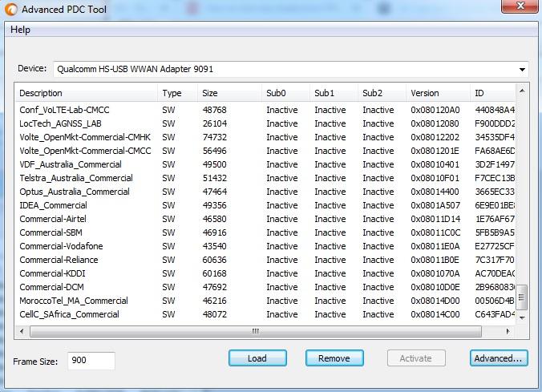Click the vertical scrollbar up arrow

coord(522,91)
